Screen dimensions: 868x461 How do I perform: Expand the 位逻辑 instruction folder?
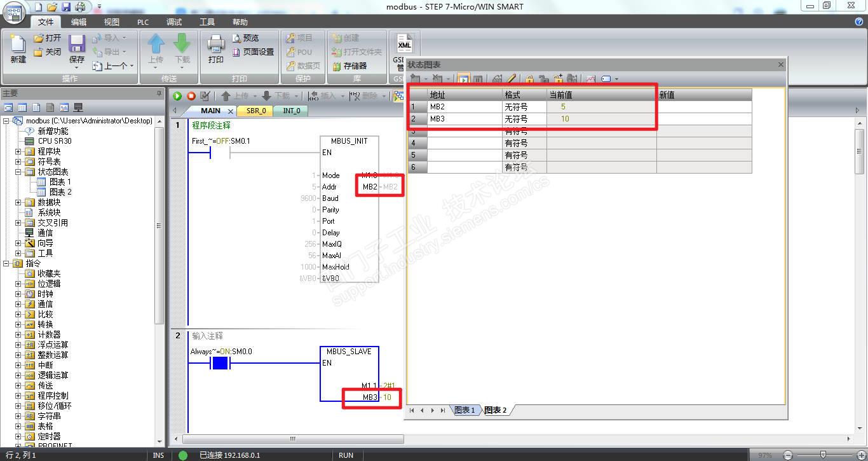[18, 284]
